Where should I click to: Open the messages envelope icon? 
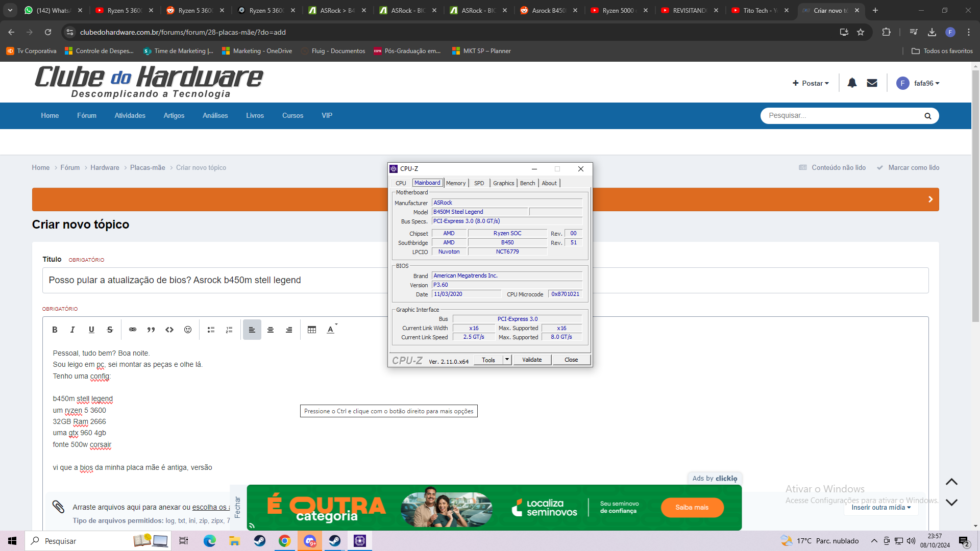point(872,83)
